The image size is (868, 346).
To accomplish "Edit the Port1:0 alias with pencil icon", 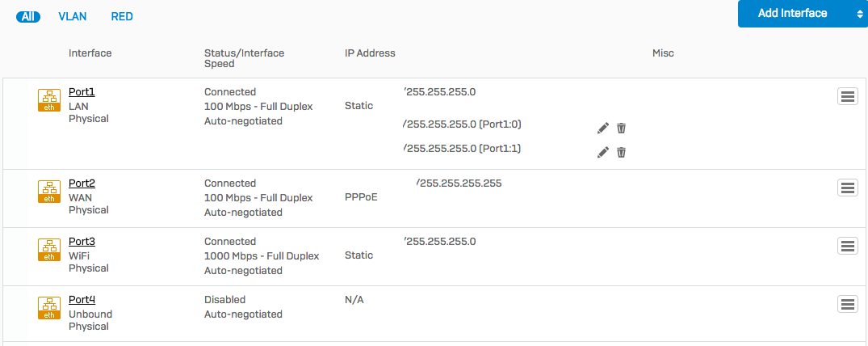I will coord(603,128).
